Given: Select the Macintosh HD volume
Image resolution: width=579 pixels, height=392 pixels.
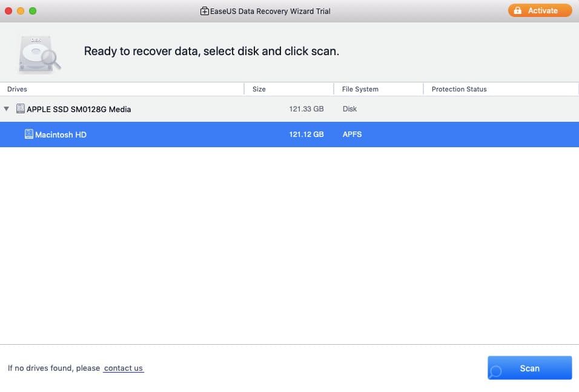Looking at the screenshot, I should click(x=289, y=135).
